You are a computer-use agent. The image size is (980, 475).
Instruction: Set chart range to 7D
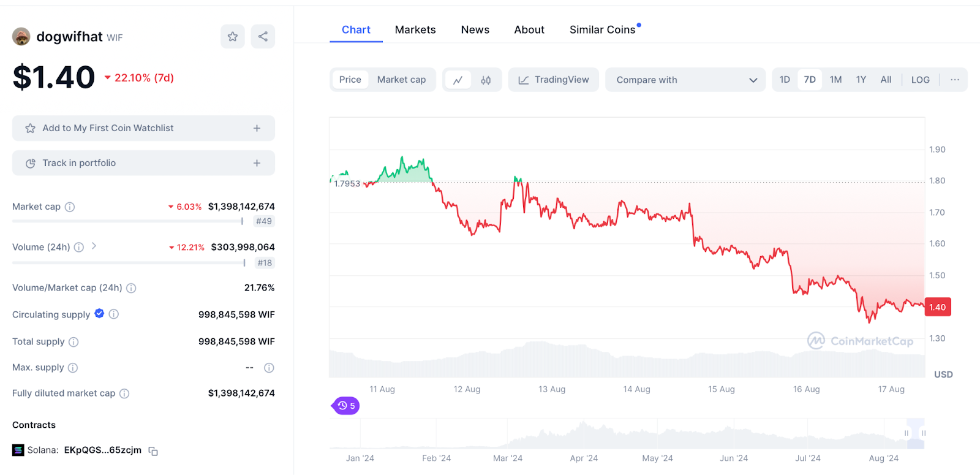(810, 80)
